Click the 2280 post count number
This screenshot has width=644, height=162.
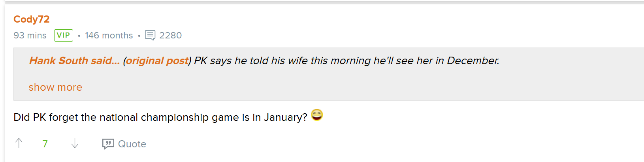click(170, 35)
